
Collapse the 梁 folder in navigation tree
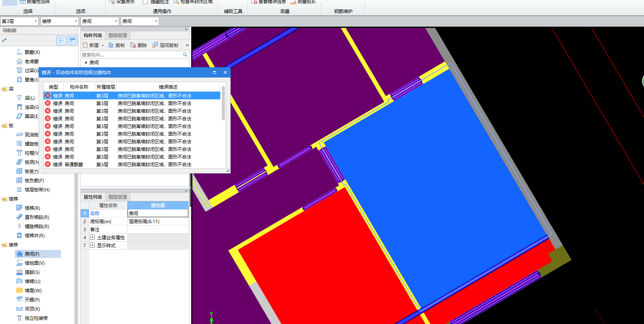4,89
